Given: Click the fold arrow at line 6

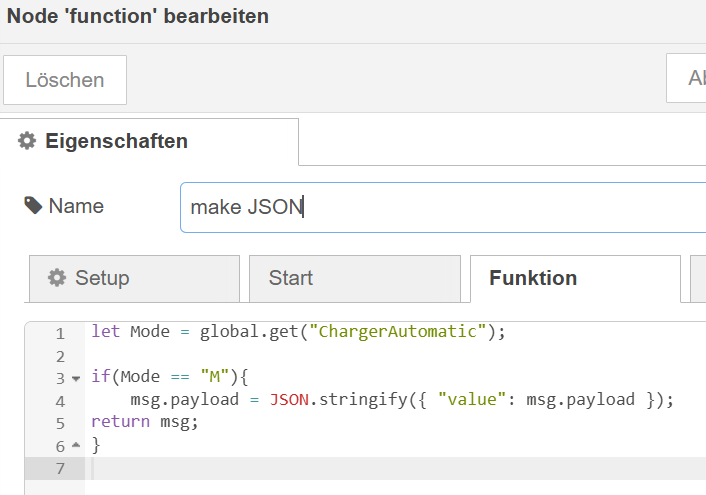Looking at the screenshot, I should 75,446.
